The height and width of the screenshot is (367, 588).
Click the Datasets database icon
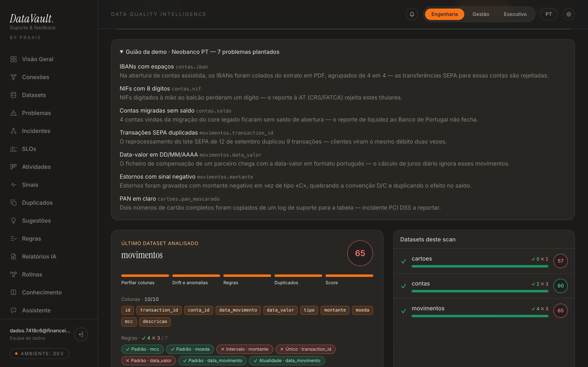pos(13,95)
